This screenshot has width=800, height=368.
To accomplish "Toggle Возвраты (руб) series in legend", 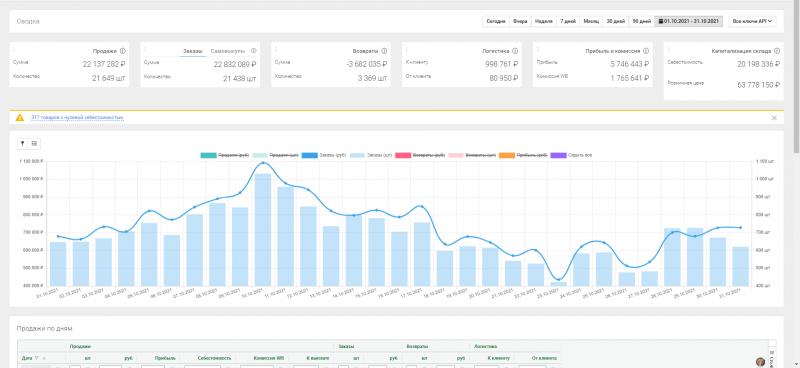I will click(420, 155).
